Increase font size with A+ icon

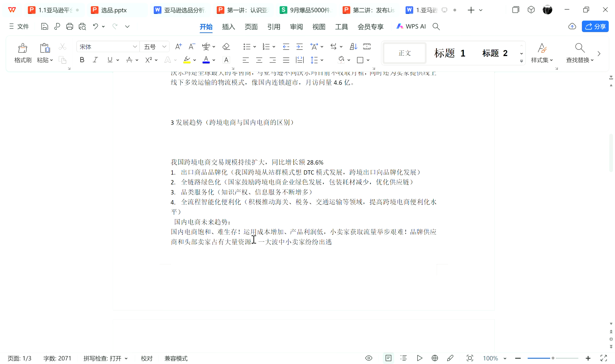click(178, 47)
